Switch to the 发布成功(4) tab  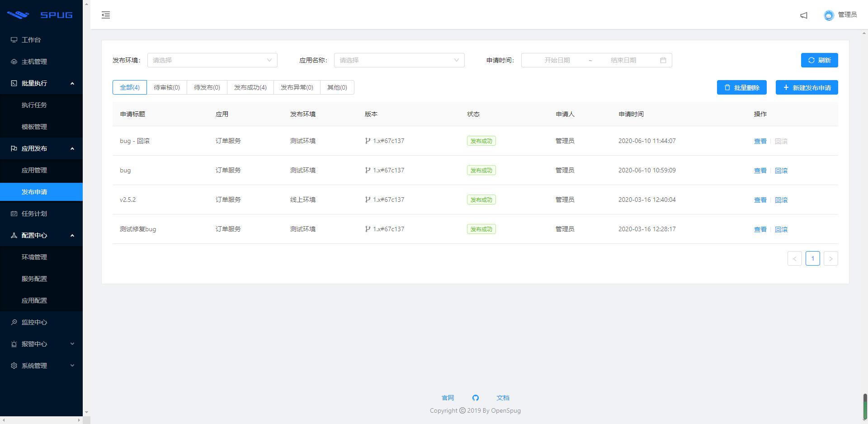click(250, 87)
